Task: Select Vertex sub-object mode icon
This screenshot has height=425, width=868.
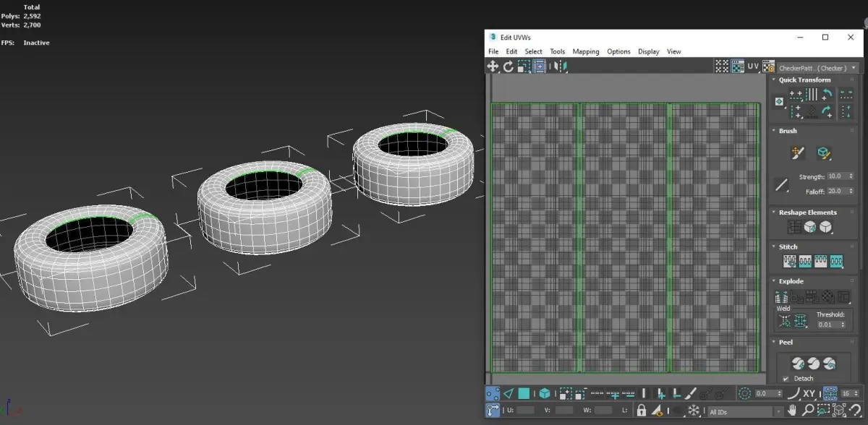Action: tap(493, 394)
